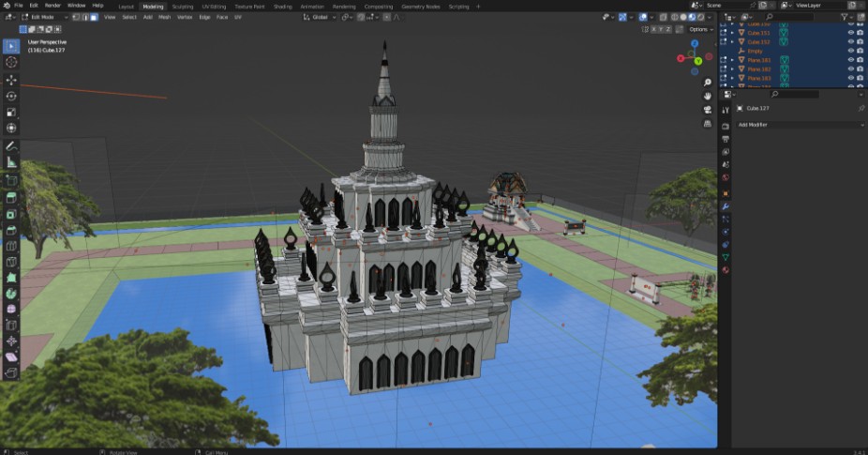Select the Move tool
This screenshot has height=455, width=868.
tap(11, 80)
